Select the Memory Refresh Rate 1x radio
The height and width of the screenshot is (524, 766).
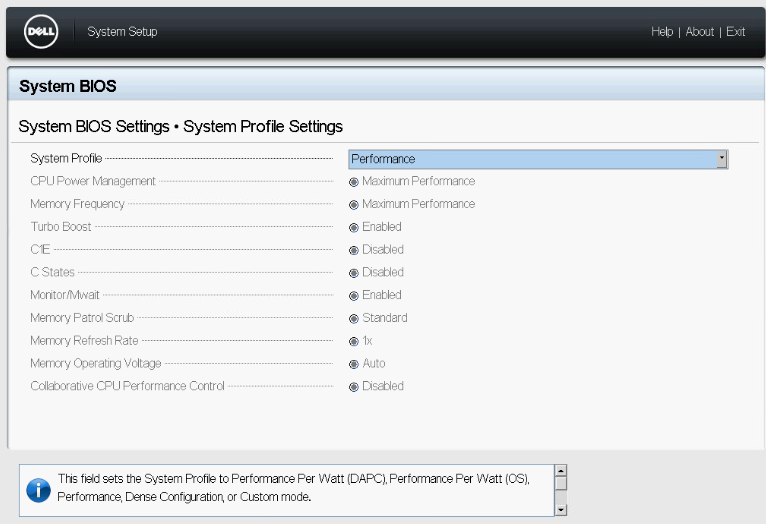tap(354, 341)
